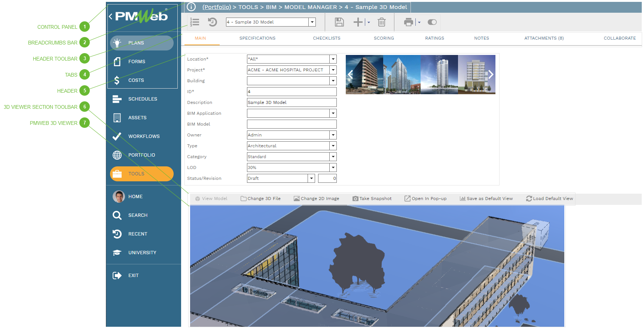This screenshot has width=644, height=329.
Task: Click Take Snapshot in viewer toolbar
Action: (x=372, y=199)
